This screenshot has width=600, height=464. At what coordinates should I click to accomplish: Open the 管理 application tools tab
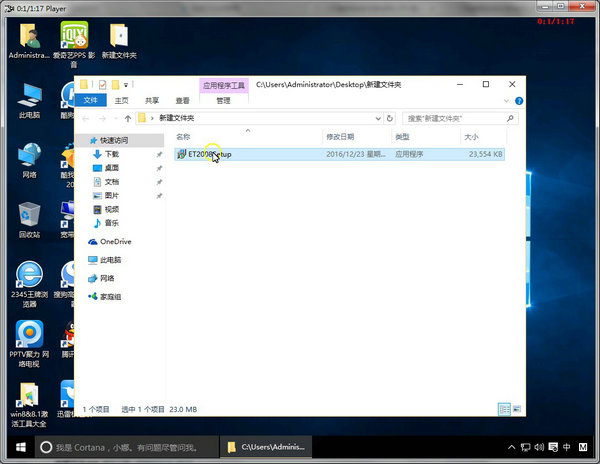click(x=223, y=100)
